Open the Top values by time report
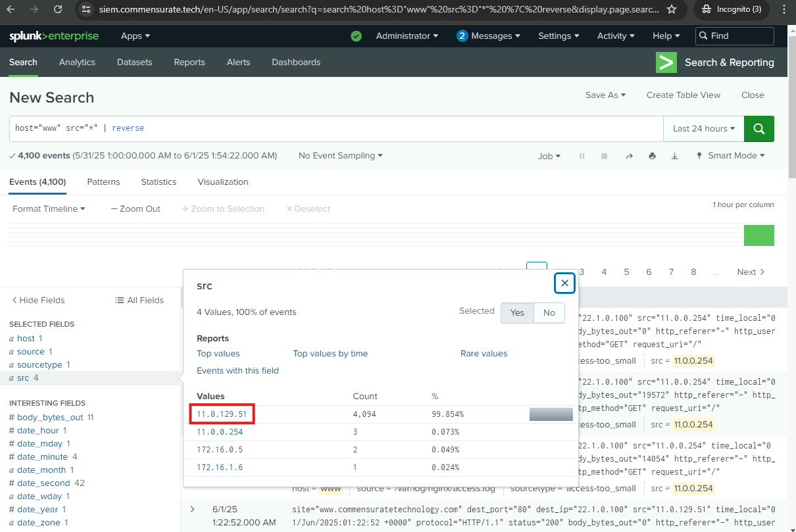Viewport: 796px width, 532px height. pos(330,353)
